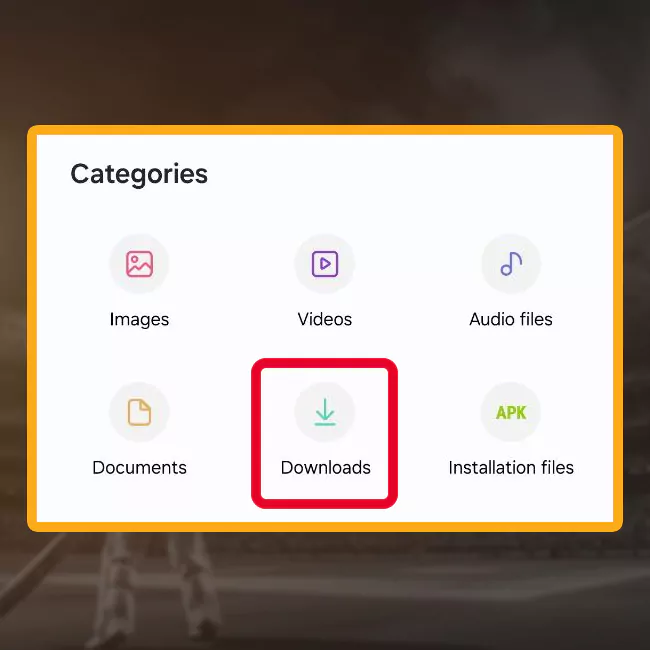Select the "Images" label text
Viewport: 650px width, 650px height.
click(x=139, y=320)
